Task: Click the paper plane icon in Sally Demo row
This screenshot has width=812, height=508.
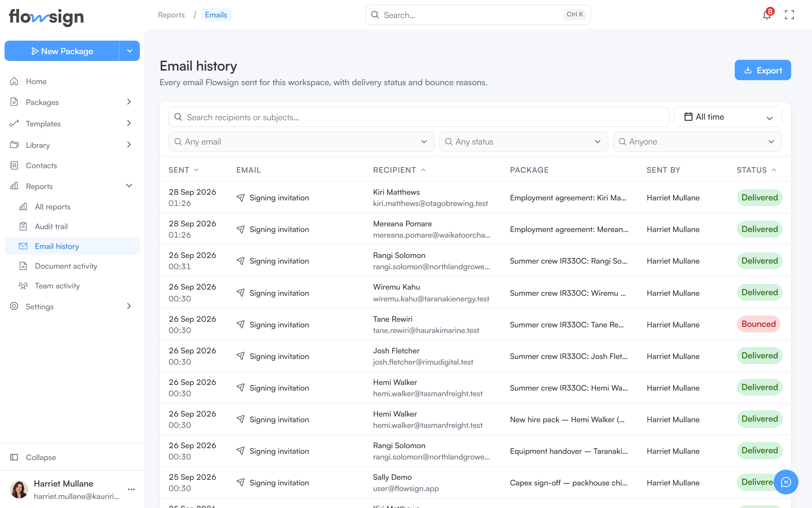Action: point(240,483)
